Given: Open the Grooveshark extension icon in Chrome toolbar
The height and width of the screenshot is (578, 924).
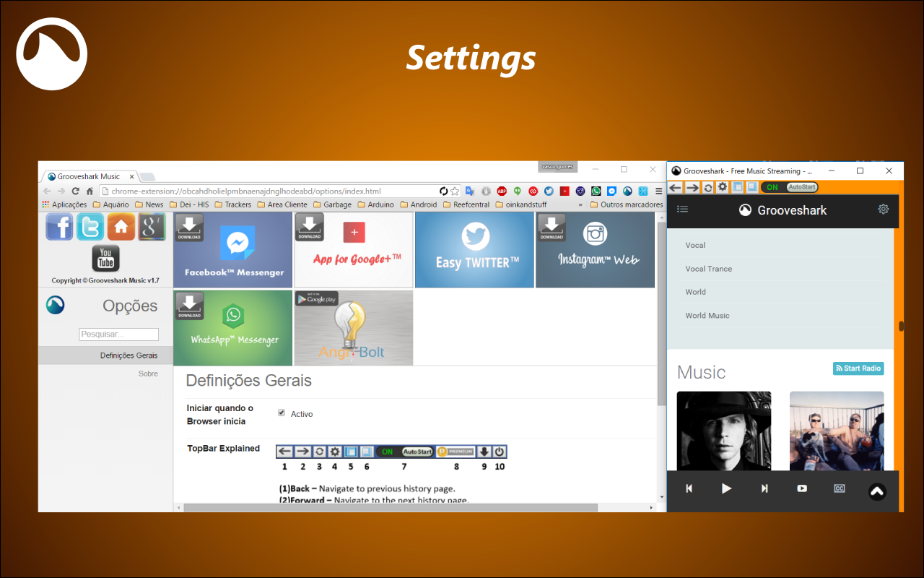Looking at the screenshot, I should tap(627, 191).
